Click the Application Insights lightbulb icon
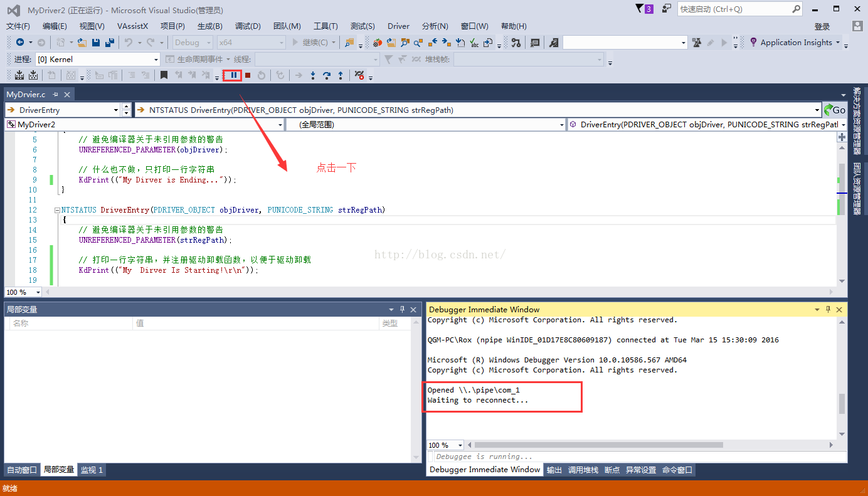Screen dimensions: 868x496 click(x=753, y=43)
